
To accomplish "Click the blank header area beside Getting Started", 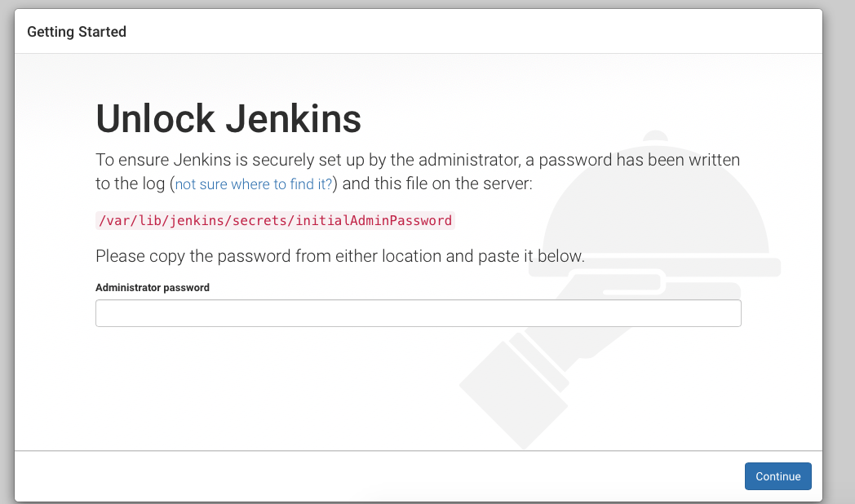I will click(473, 32).
